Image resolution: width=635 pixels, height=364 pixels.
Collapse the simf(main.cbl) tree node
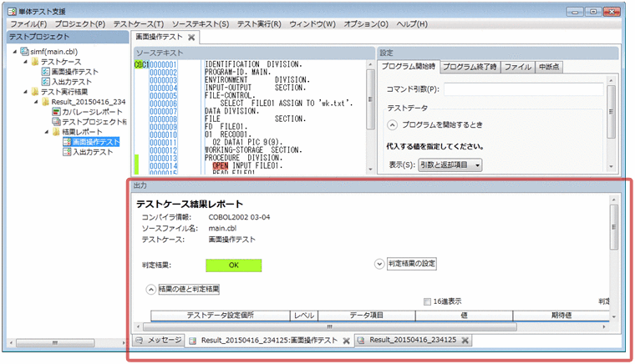15,52
